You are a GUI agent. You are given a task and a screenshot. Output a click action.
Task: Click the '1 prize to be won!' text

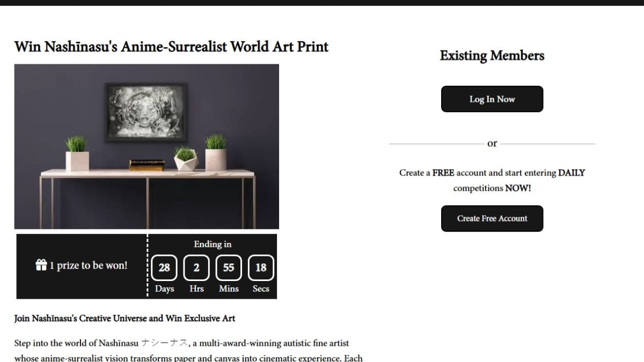(89, 265)
